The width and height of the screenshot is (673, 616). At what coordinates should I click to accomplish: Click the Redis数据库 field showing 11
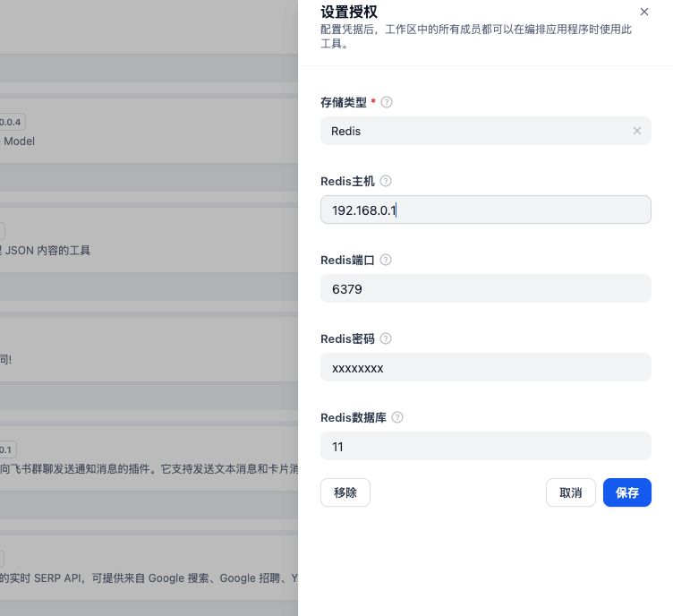pyautogui.click(x=485, y=446)
